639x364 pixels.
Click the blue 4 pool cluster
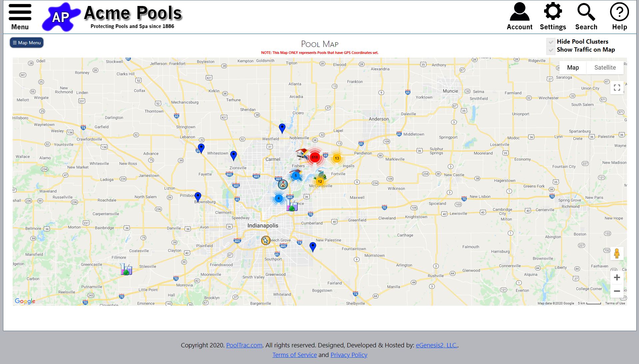click(x=279, y=198)
